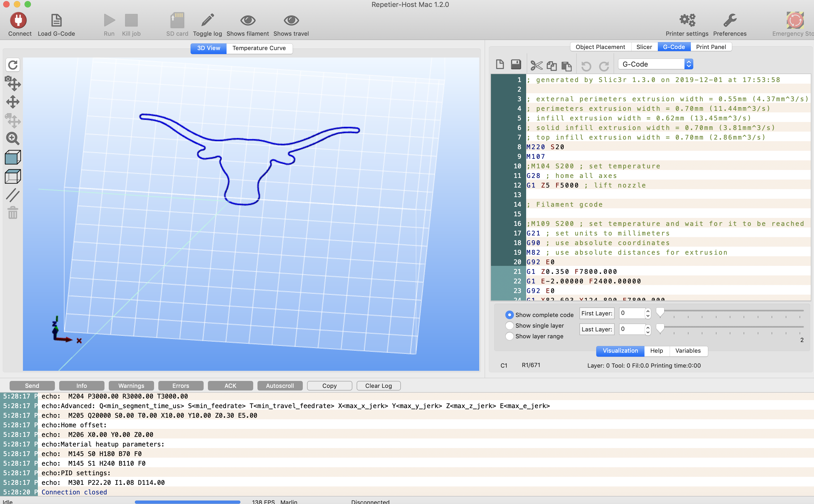Screen dimensions: 814x504
Task: Toggle log with pencil icon
Action: coord(207,20)
